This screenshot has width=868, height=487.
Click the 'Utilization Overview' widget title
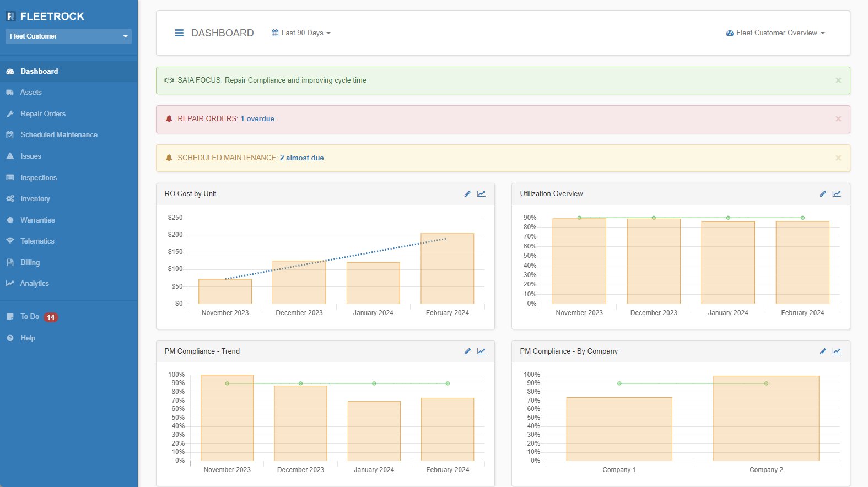[x=551, y=194]
